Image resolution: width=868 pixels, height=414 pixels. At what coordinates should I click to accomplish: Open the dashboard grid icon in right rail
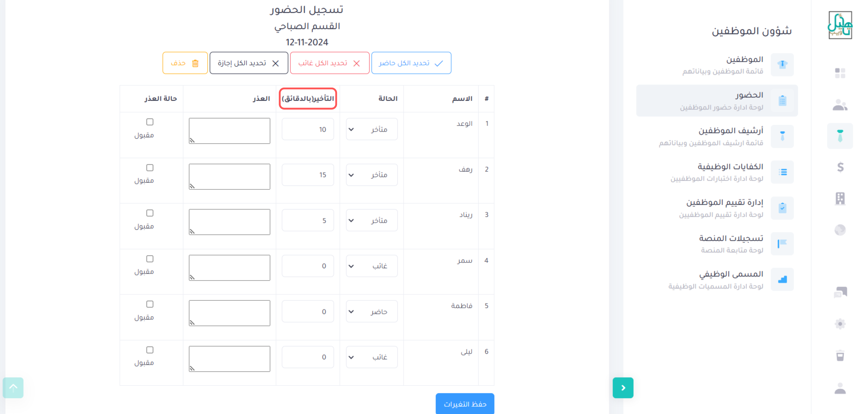tap(840, 73)
